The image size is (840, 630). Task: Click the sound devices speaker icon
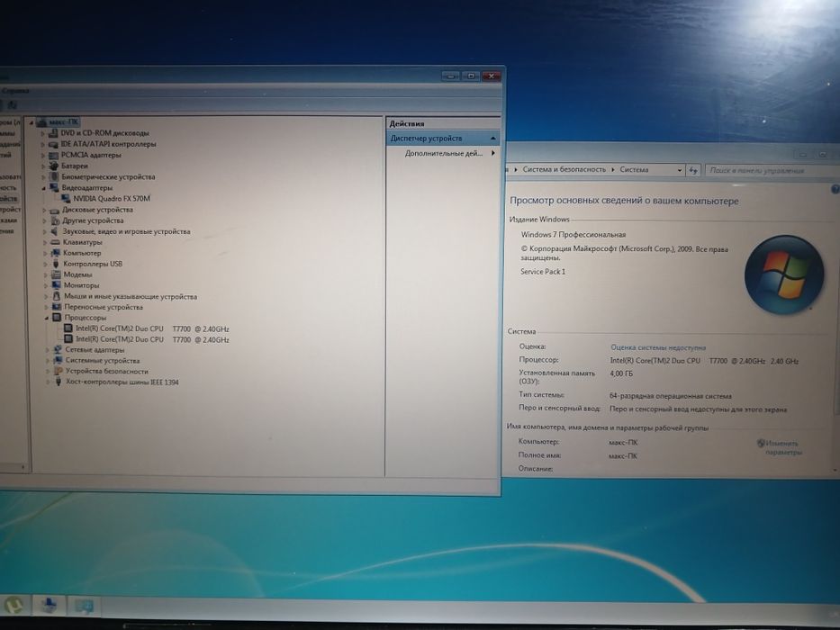click(55, 231)
